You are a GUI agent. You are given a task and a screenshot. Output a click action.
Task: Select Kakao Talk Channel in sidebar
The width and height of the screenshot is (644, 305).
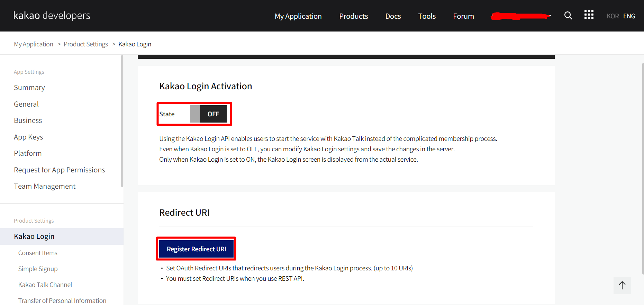(45, 285)
